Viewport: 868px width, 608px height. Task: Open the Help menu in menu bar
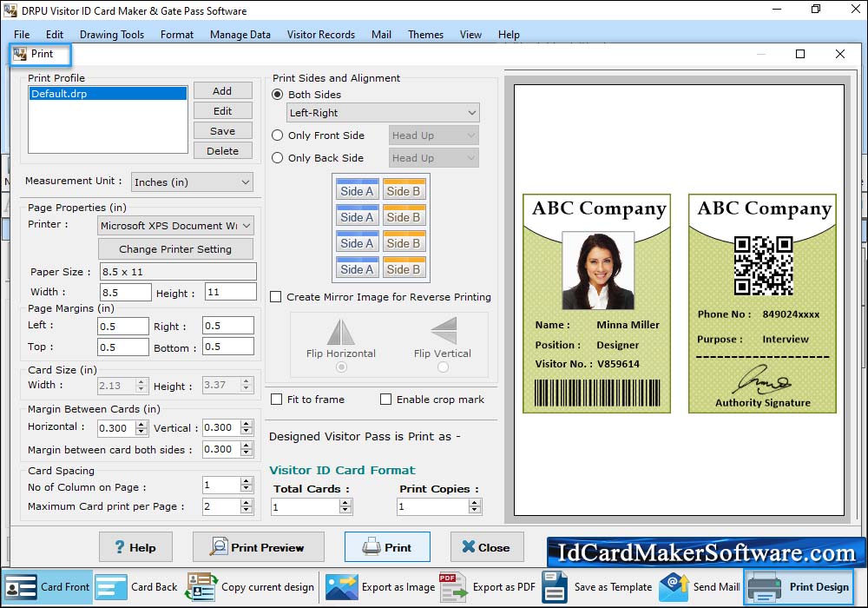point(509,35)
